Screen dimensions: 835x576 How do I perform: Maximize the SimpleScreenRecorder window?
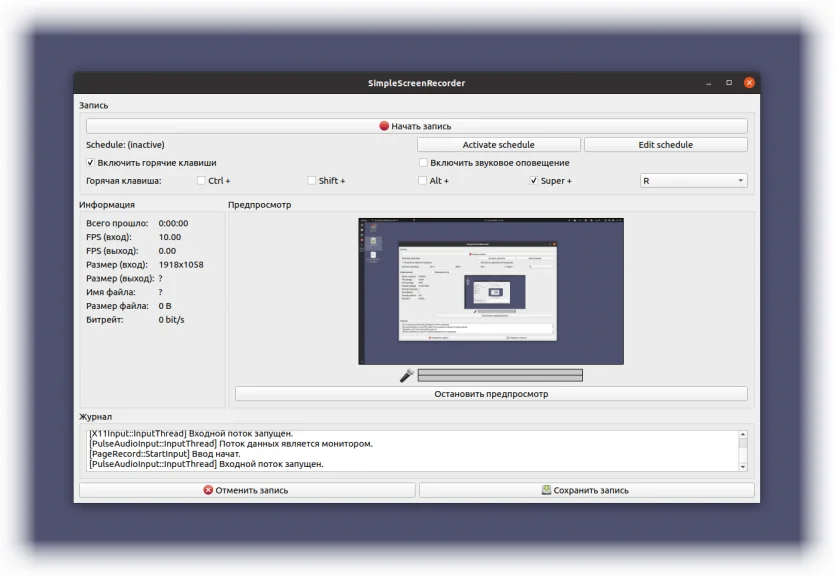click(729, 83)
